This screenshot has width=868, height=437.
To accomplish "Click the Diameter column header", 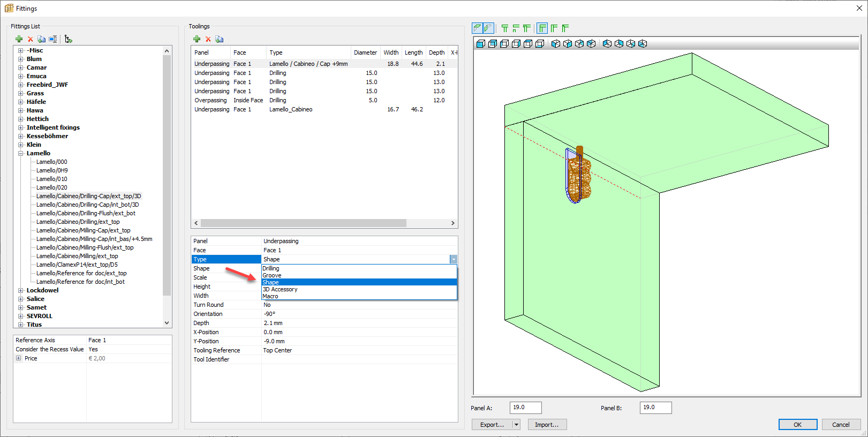I will (365, 52).
